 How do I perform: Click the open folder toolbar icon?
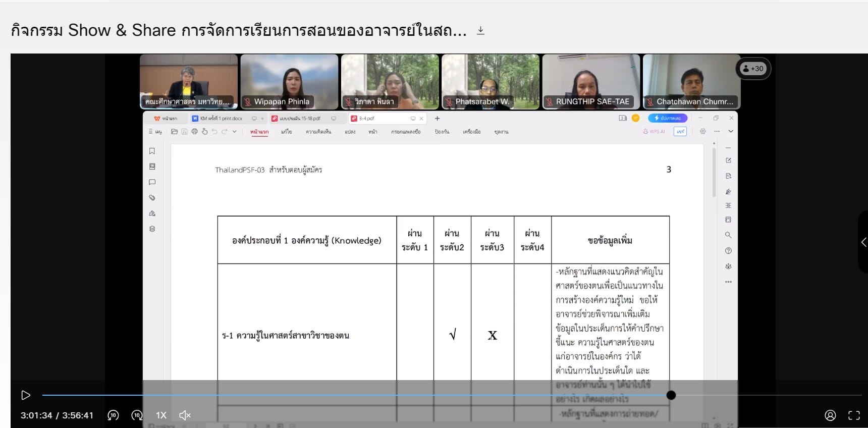(174, 132)
